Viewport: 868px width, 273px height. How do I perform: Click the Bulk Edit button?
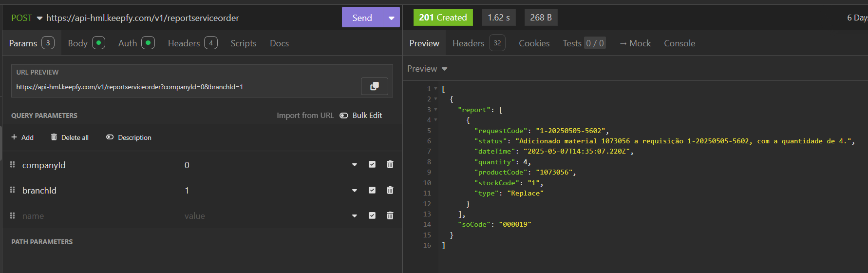point(361,116)
